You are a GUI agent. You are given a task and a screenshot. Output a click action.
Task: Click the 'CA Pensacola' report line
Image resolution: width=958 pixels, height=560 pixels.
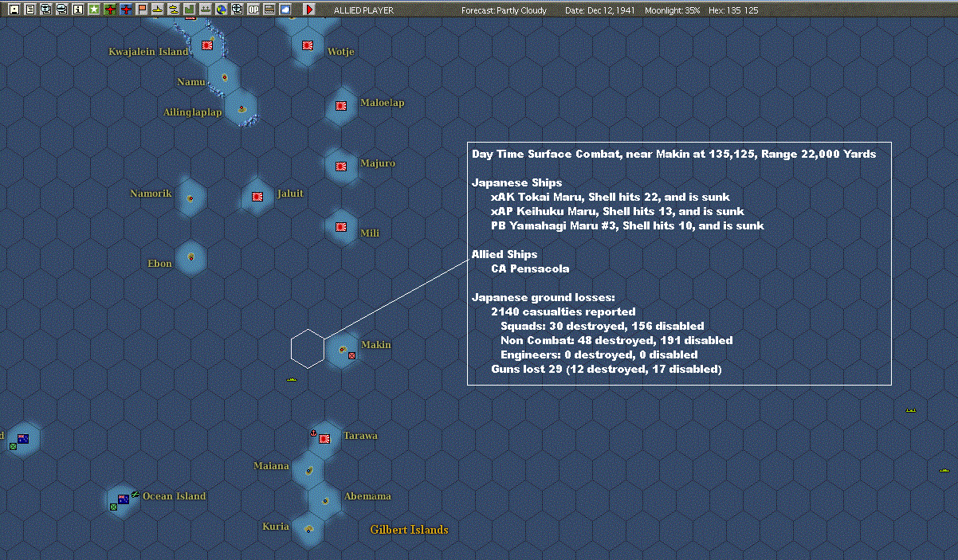[x=530, y=268]
